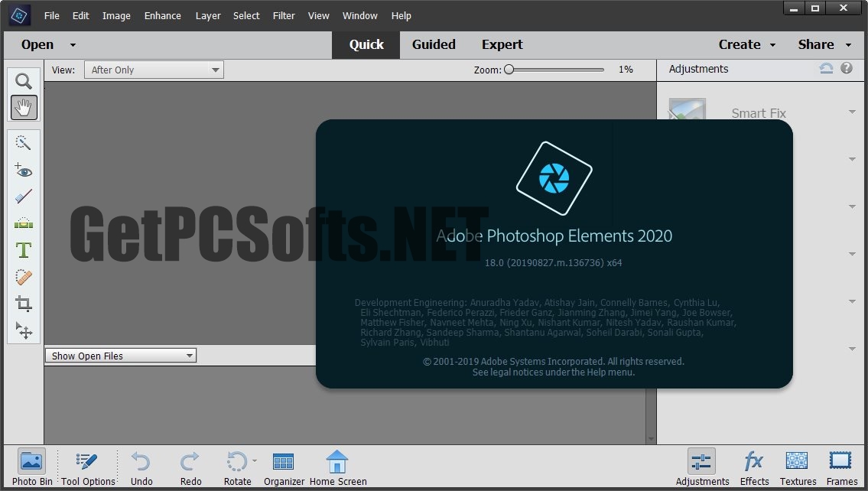This screenshot has height=491, width=868.
Task: Select the Move tool
Action: point(23,330)
